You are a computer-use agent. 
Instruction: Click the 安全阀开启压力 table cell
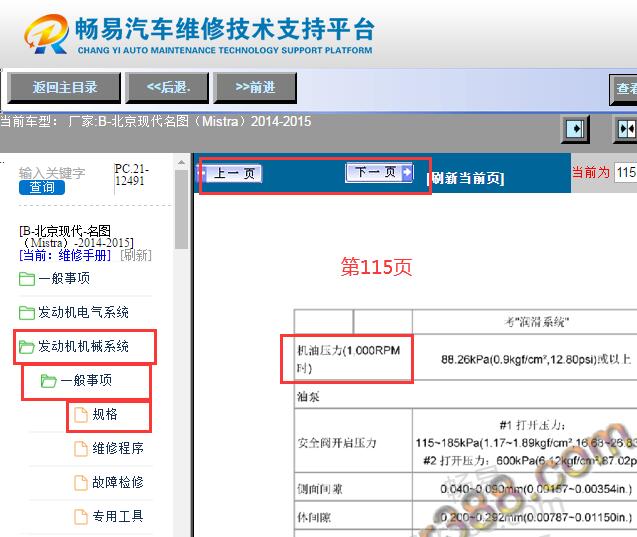point(353,442)
